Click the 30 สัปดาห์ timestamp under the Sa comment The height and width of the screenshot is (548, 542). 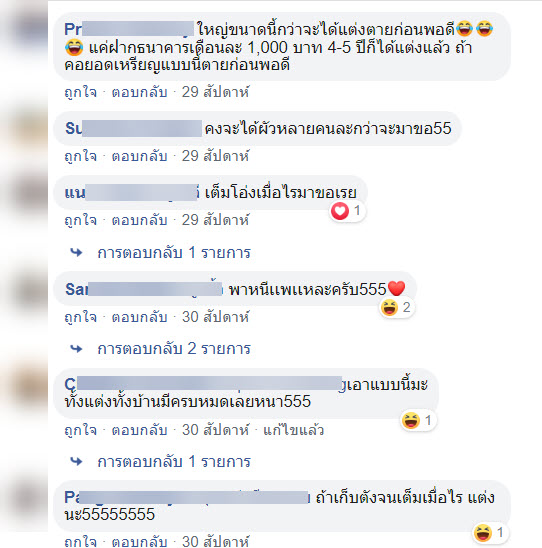(216, 317)
